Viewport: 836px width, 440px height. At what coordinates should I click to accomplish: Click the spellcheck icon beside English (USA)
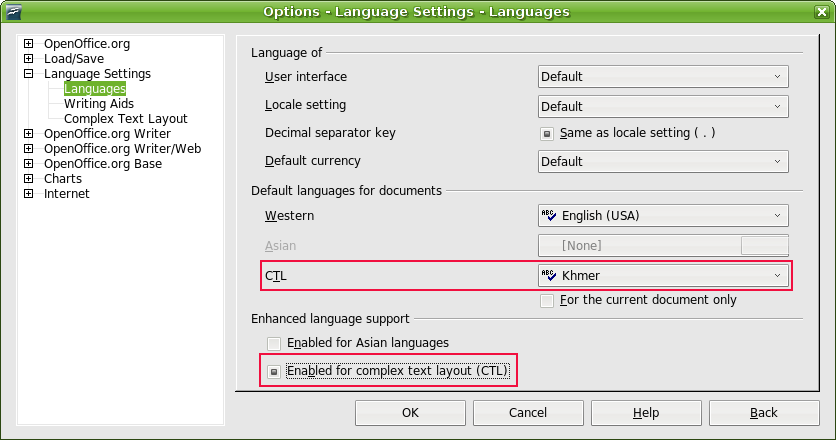[549, 215]
